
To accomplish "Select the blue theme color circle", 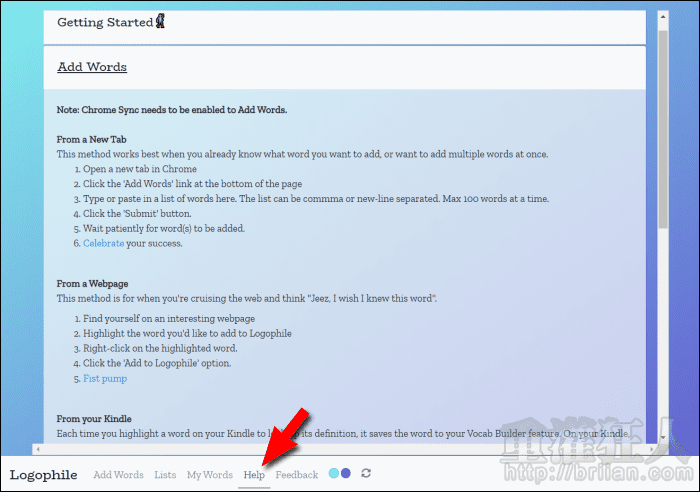I will pyautogui.click(x=345, y=474).
